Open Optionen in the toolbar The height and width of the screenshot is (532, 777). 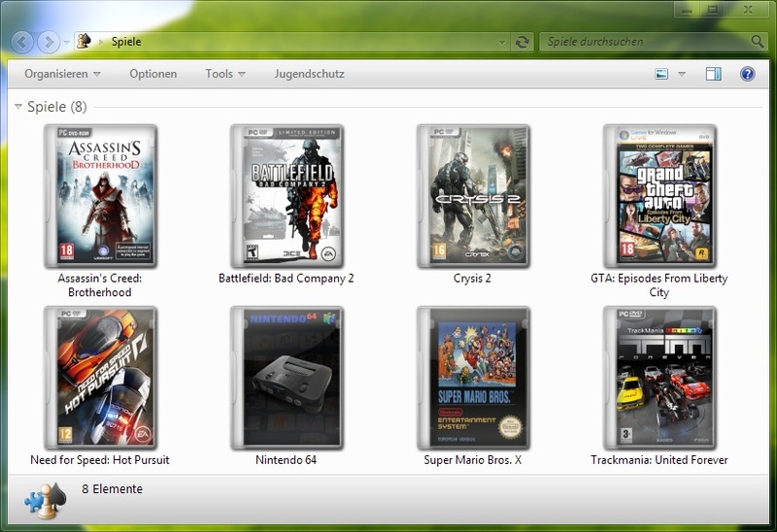153,74
